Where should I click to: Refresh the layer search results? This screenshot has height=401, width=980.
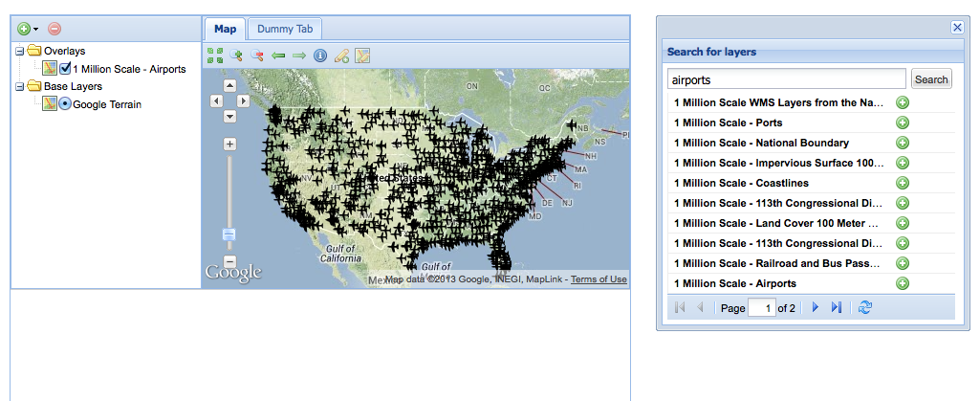(x=865, y=308)
